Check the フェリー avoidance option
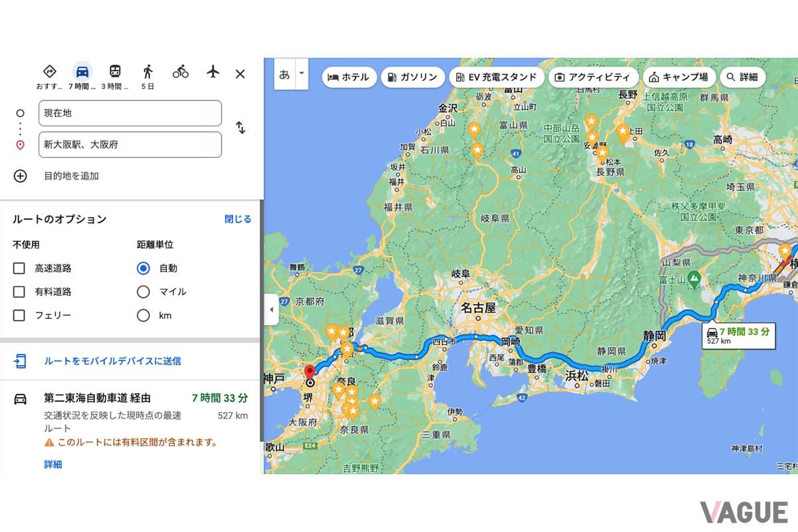The width and height of the screenshot is (798, 532). 19,315
